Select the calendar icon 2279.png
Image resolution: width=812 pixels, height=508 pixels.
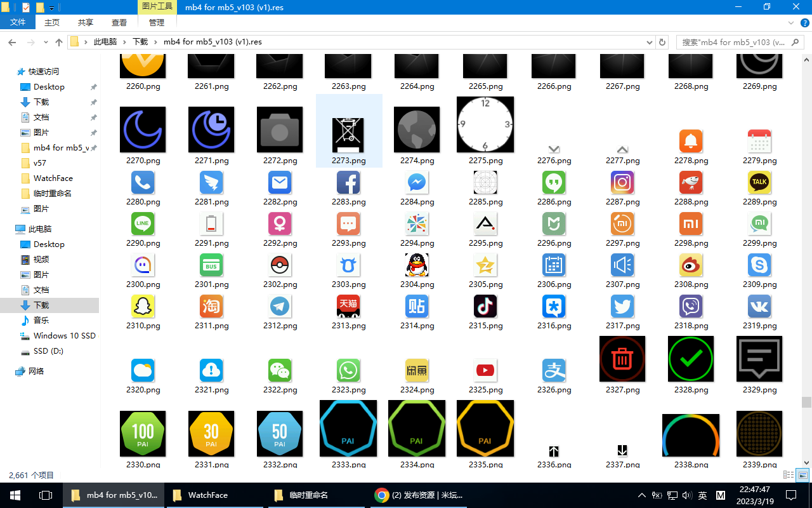759,141
